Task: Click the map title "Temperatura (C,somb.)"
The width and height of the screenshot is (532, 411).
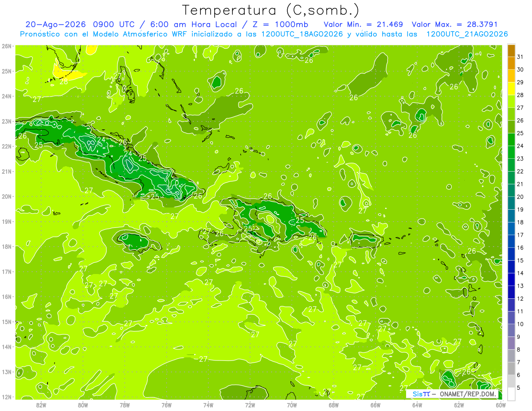Action: 270,10
